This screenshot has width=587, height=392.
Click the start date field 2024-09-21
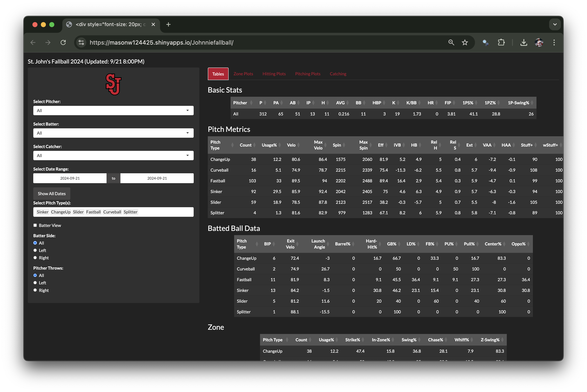pos(70,178)
